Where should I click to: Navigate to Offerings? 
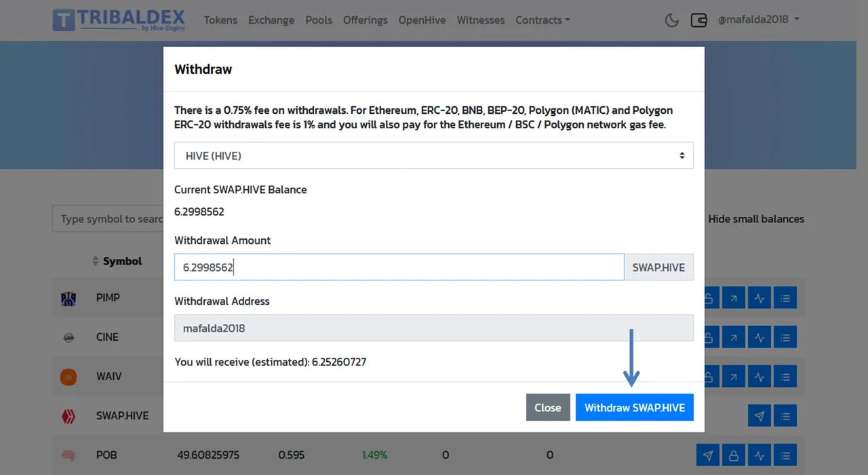tap(366, 20)
